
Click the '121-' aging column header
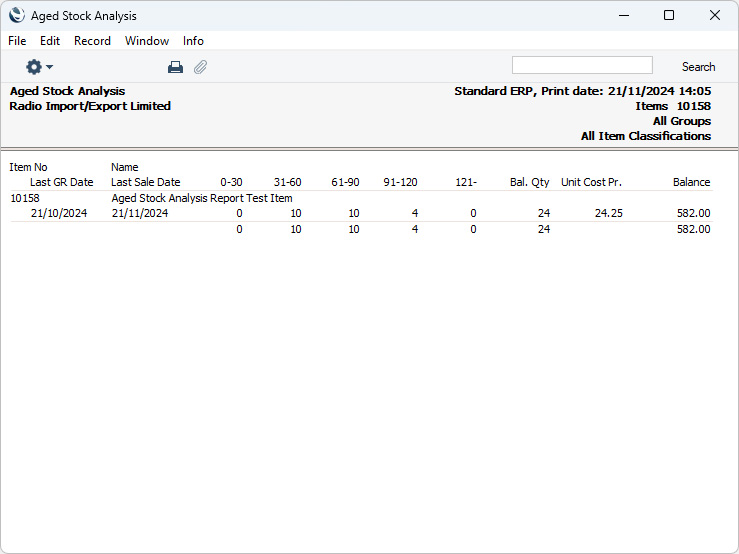466,182
